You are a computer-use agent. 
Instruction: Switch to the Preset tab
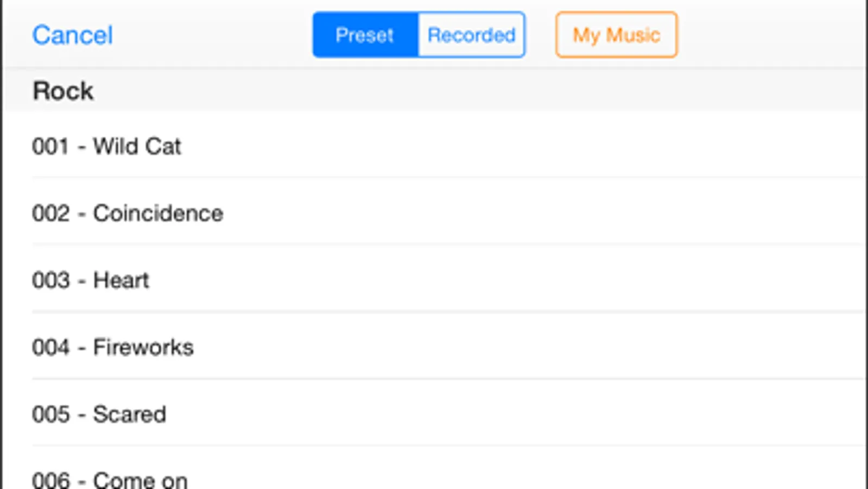tap(365, 35)
